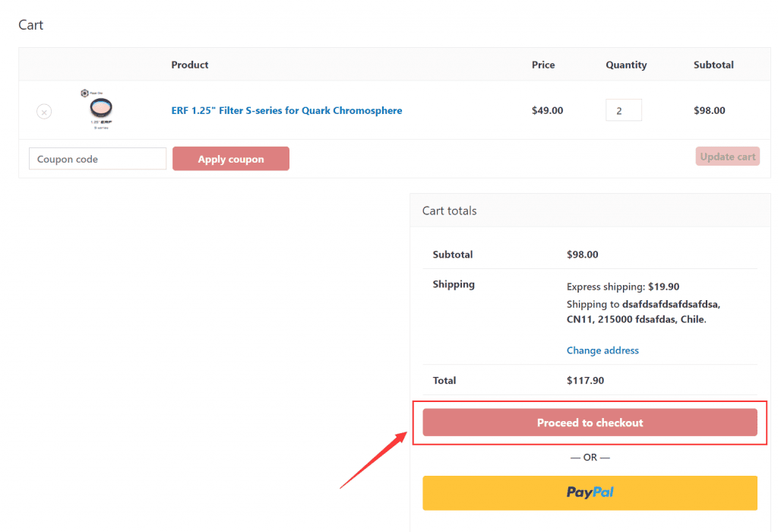Screen dimensions: 778x532
Task: Click the Subtotal column header in table
Action: pyautogui.click(x=713, y=65)
